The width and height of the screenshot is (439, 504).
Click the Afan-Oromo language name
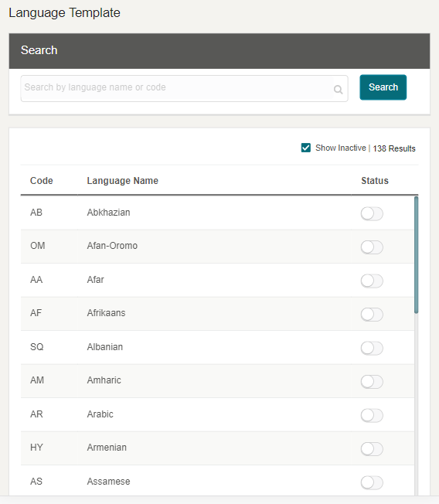click(112, 246)
